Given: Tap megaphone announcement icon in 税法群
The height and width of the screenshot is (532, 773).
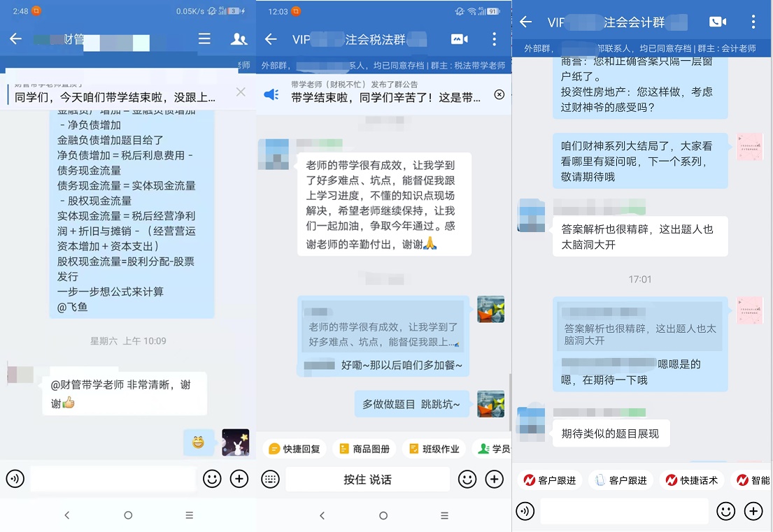Looking at the screenshot, I should [x=271, y=94].
